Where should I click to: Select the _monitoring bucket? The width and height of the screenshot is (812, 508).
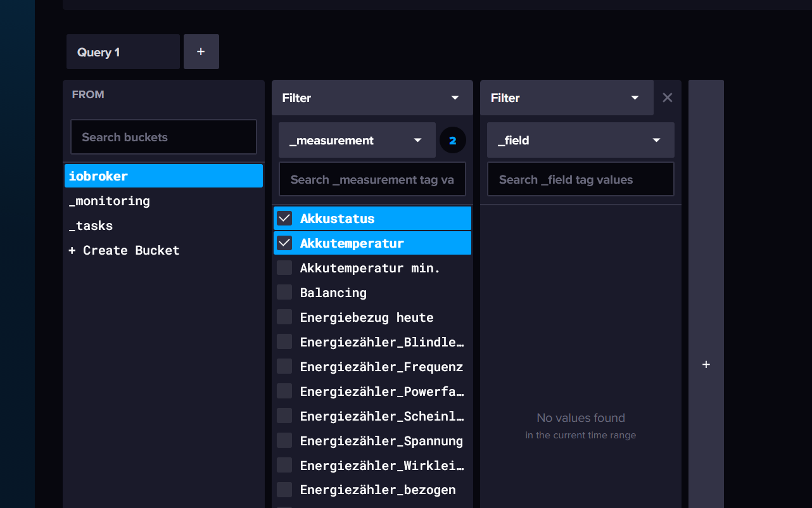pyautogui.click(x=110, y=201)
